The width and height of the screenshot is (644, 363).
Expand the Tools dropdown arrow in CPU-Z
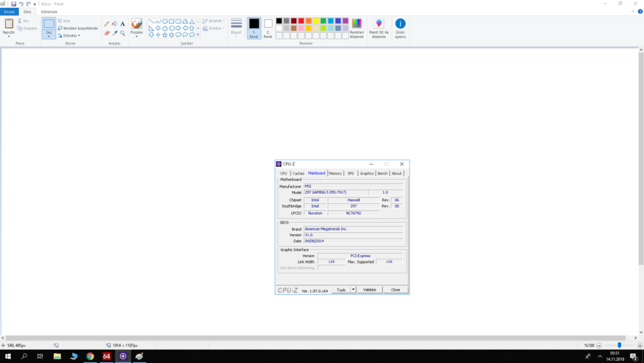point(353,290)
